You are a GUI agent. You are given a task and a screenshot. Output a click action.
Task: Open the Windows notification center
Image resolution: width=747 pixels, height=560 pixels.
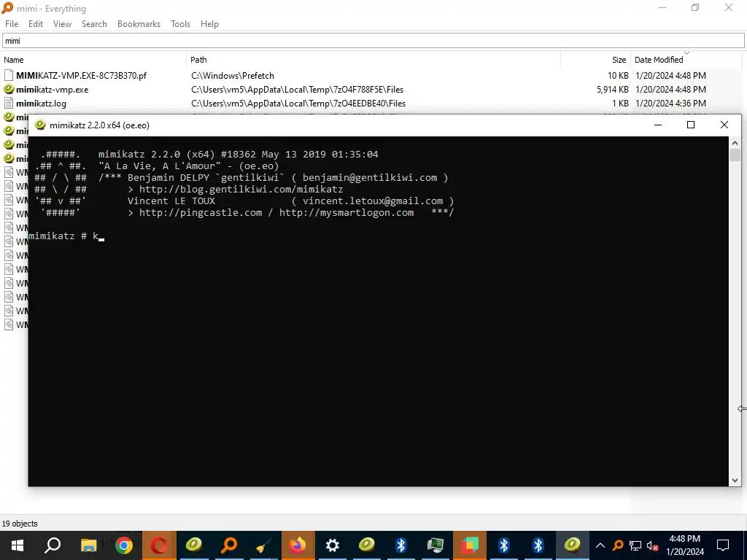[723, 545]
